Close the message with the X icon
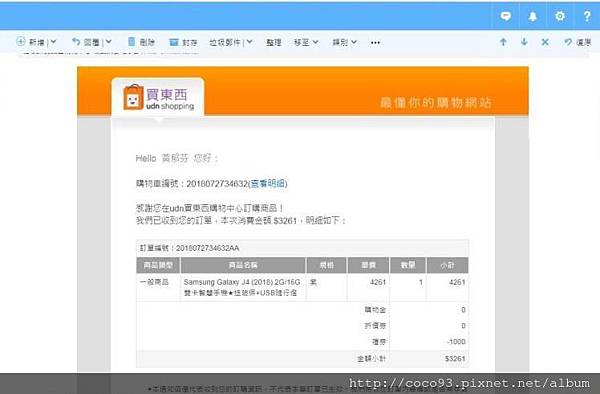Image resolution: width=600 pixels, height=394 pixels. click(545, 42)
